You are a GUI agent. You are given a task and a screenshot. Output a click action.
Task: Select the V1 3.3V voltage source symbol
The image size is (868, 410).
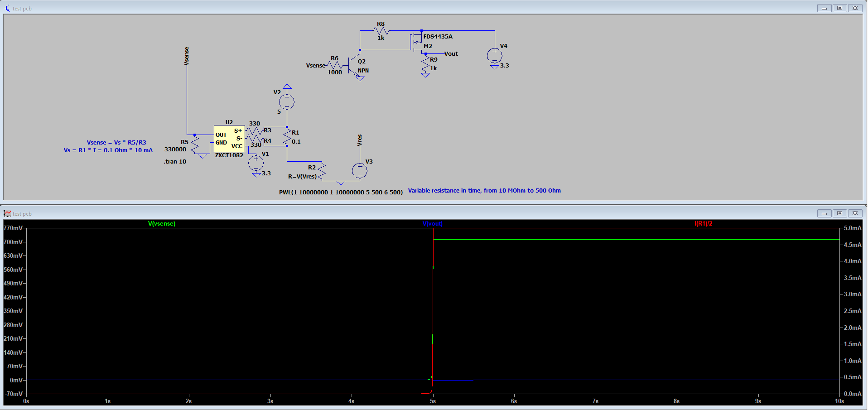tap(256, 163)
